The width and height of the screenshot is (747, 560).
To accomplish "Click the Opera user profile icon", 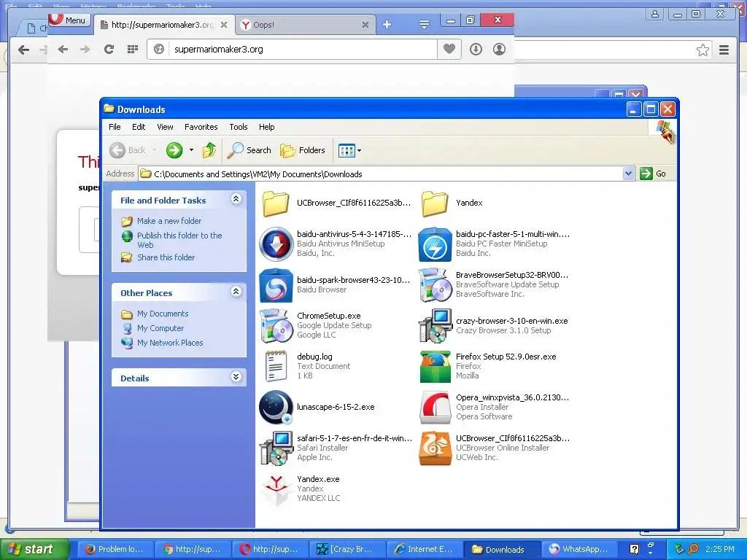I will coord(499,49).
